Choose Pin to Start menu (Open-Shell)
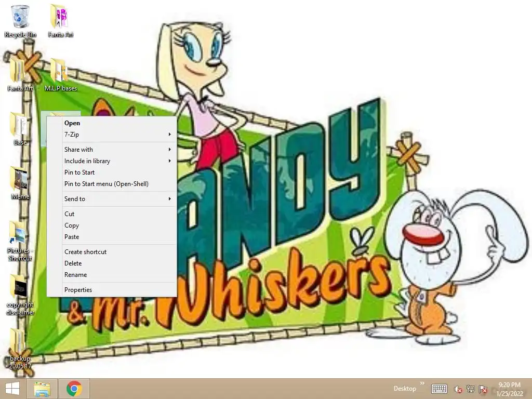Screen dimensions: 532x399 [112, 184]
